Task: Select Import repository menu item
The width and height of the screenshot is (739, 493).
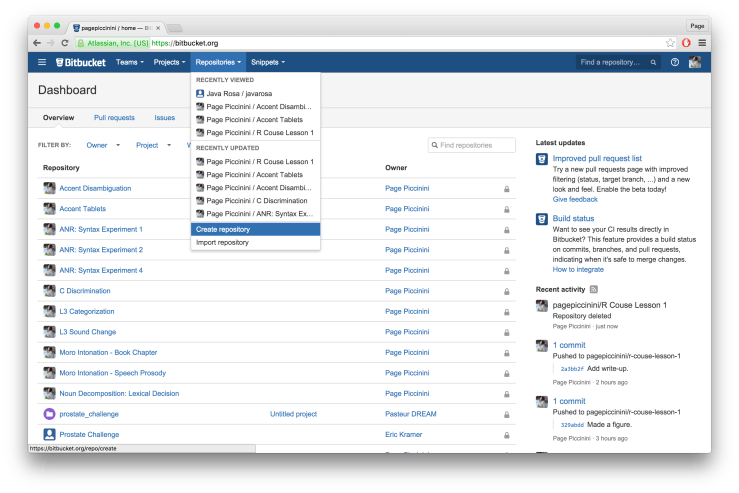Action: point(223,242)
